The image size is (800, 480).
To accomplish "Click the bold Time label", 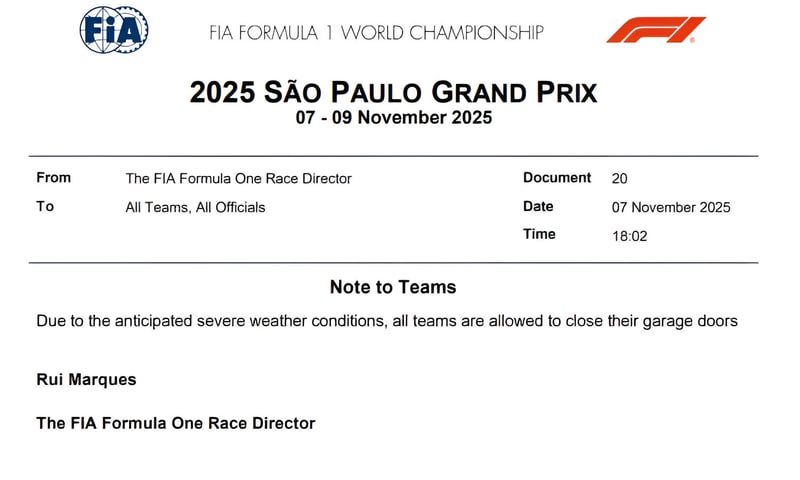I will click(x=540, y=234).
